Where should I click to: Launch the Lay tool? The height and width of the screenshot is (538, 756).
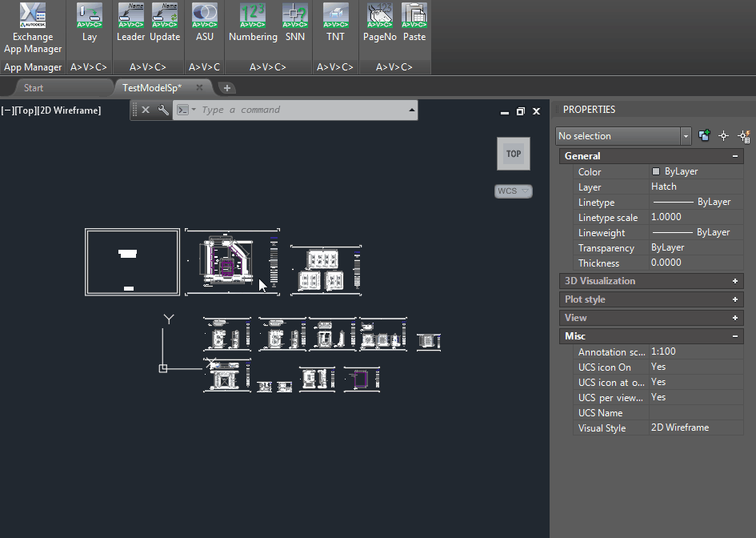pyautogui.click(x=89, y=22)
